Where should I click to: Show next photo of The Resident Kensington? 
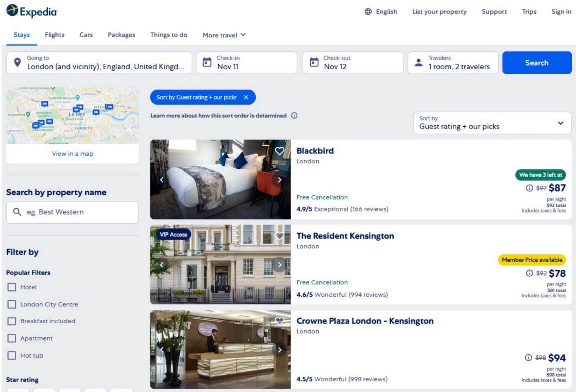pos(279,265)
